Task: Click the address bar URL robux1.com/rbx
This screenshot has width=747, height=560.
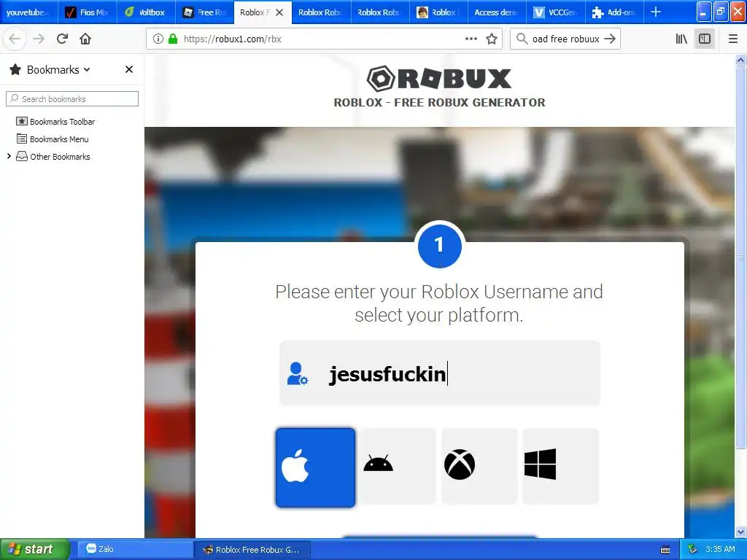Action: click(233, 39)
